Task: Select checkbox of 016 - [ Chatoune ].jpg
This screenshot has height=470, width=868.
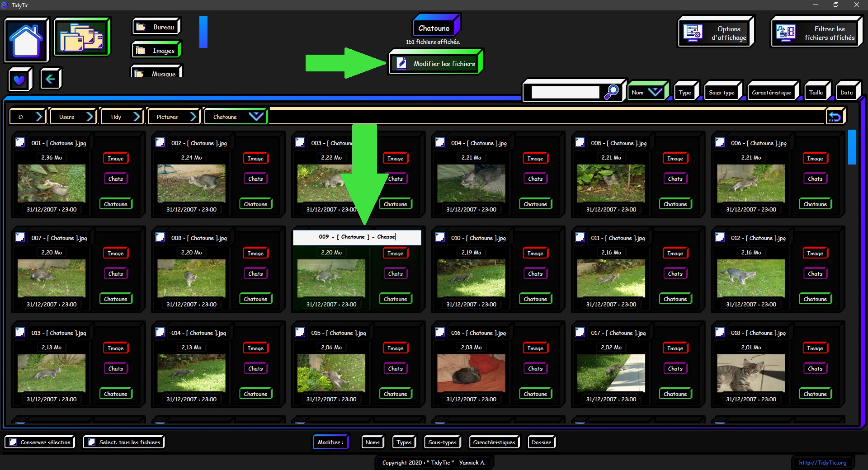Action: pos(440,333)
